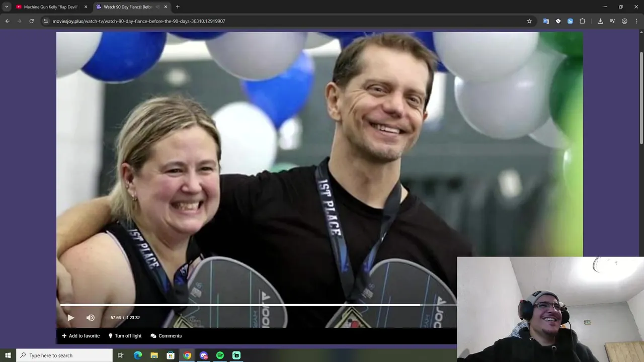Open the Extensions puzzle menu
The width and height of the screenshot is (644, 362).
tap(583, 21)
